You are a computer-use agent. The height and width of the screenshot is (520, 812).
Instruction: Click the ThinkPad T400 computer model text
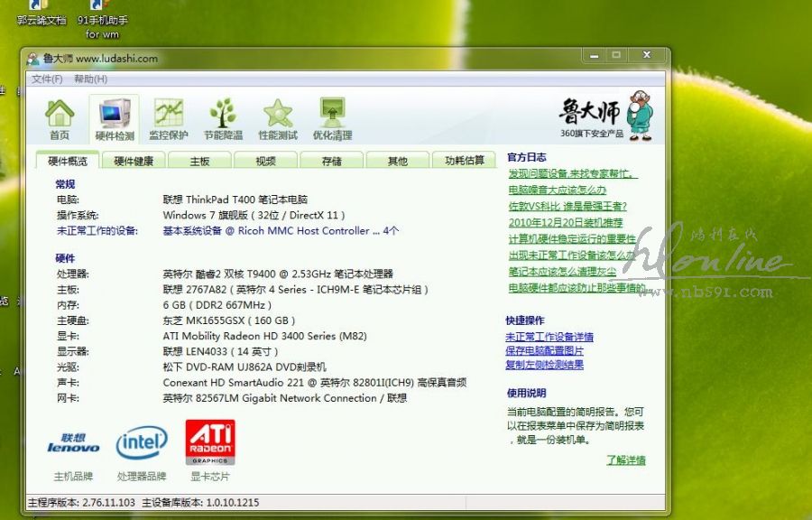[235, 200]
